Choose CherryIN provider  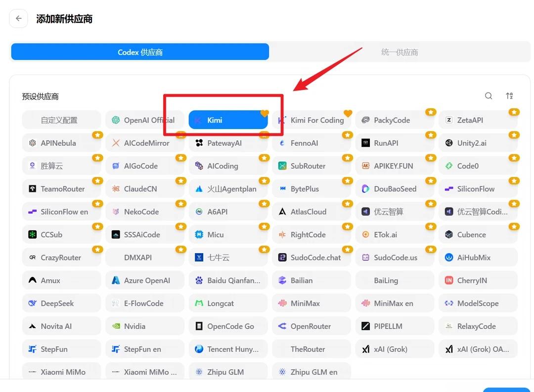pyautogui.click(x=478, y=280)
